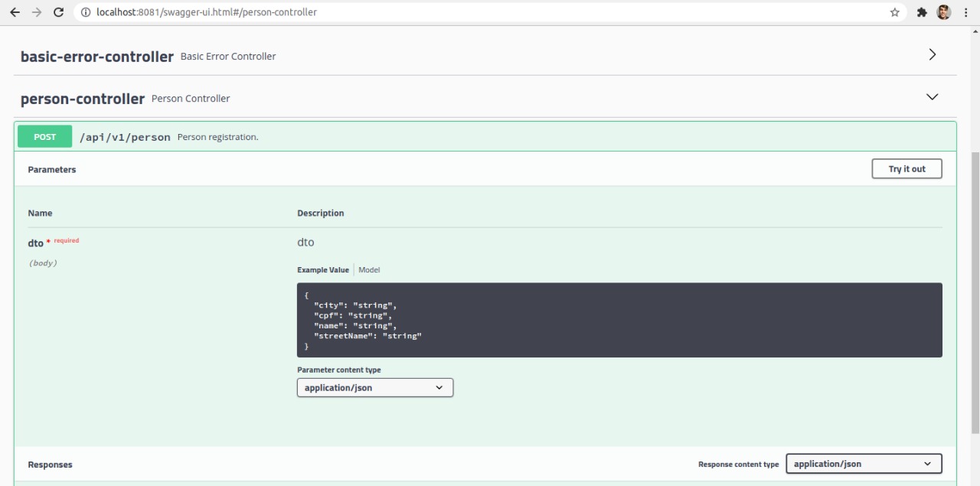
Task: Click the /api/v1/person path text
Action: 125,137
